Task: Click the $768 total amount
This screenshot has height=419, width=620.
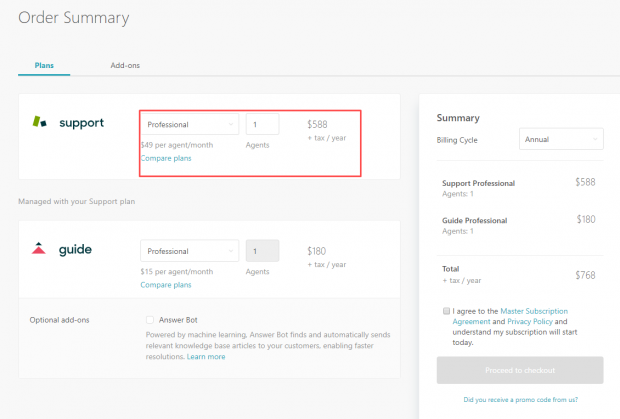Action: pos(585,275)
